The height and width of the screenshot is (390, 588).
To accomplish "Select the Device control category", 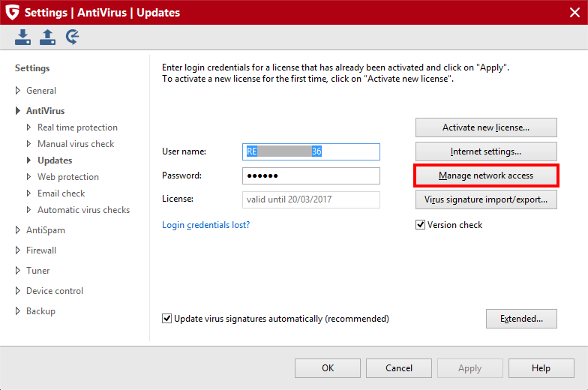I will pos(55,291).
